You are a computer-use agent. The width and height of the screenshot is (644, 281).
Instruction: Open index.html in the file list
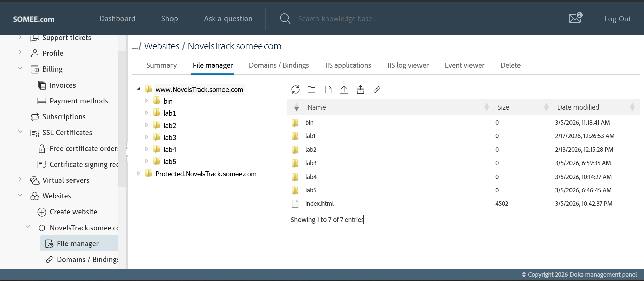(319, 204)
